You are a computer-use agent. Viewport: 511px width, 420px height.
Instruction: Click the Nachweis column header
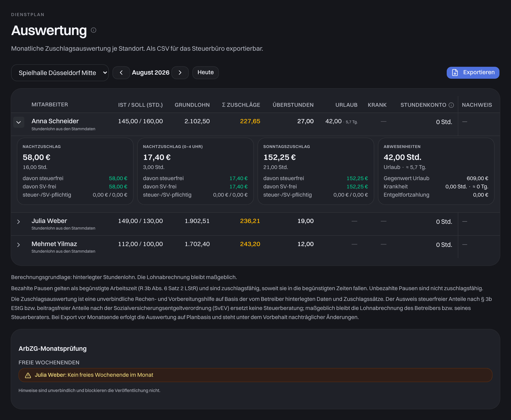click(x=477, y=105)
